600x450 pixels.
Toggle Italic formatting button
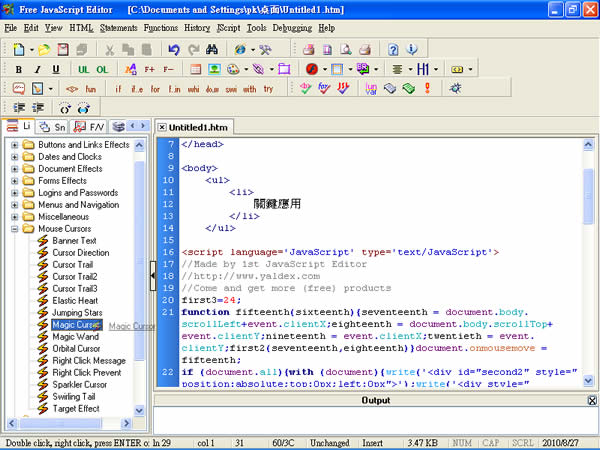(37, 69)
